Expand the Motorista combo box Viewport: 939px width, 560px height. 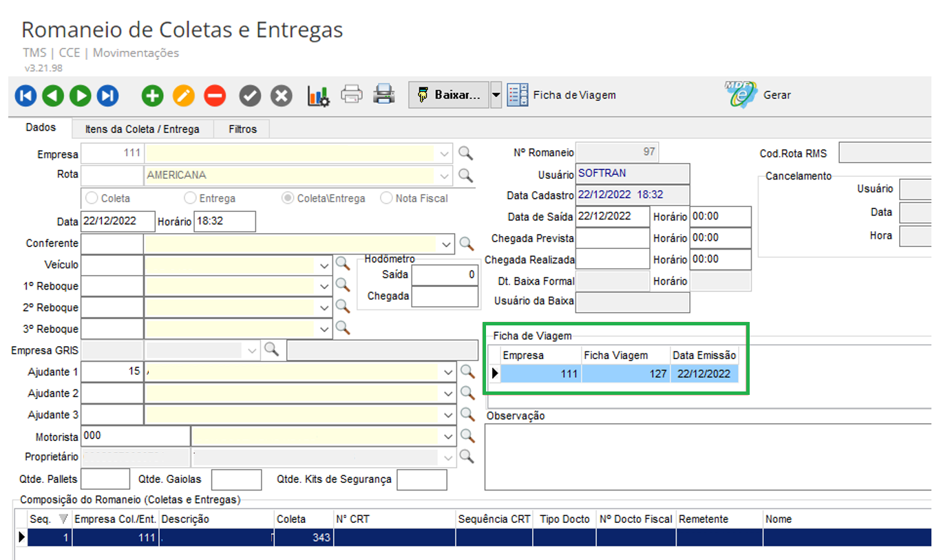point(448,437)
